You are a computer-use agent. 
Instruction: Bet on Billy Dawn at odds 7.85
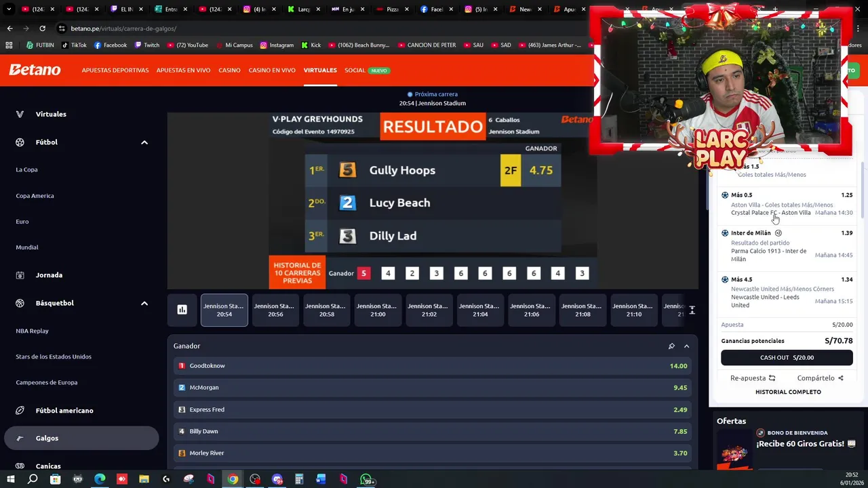(433, 431)
